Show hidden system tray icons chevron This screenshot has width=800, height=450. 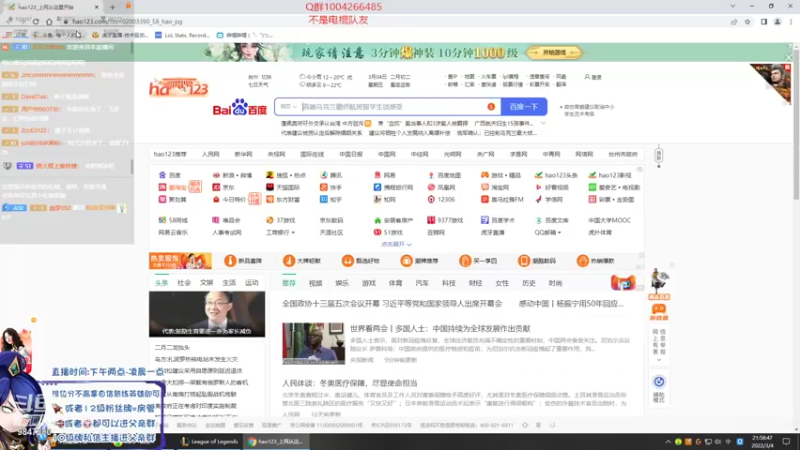coord(668,442)
